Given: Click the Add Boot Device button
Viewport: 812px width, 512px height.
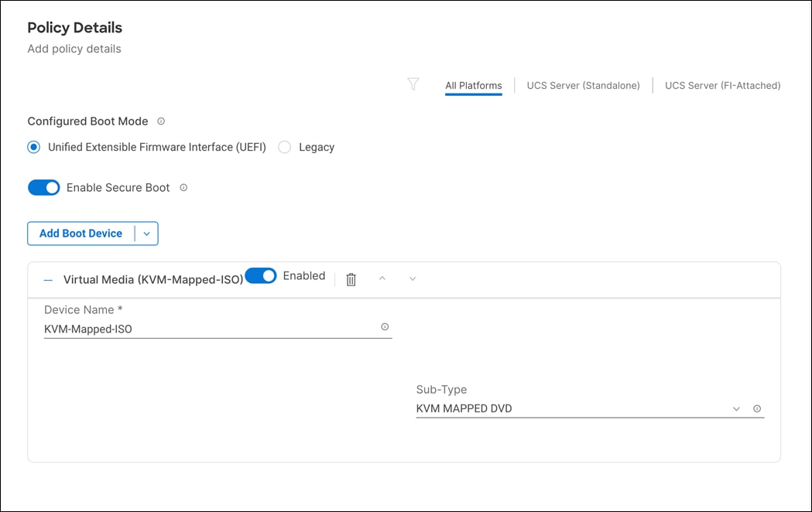Looking at the screenshot, I should [x=81, y=233].
